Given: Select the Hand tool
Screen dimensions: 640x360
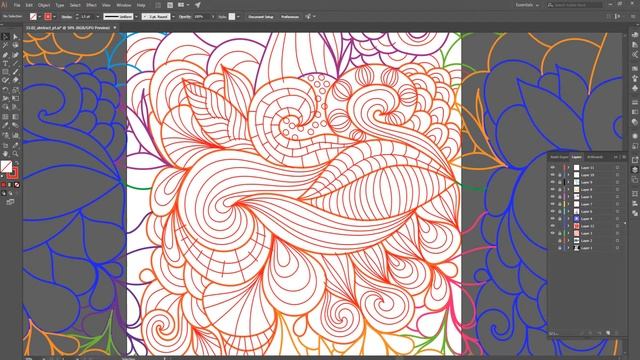Looking at the screenshot, I should [5, 153].
